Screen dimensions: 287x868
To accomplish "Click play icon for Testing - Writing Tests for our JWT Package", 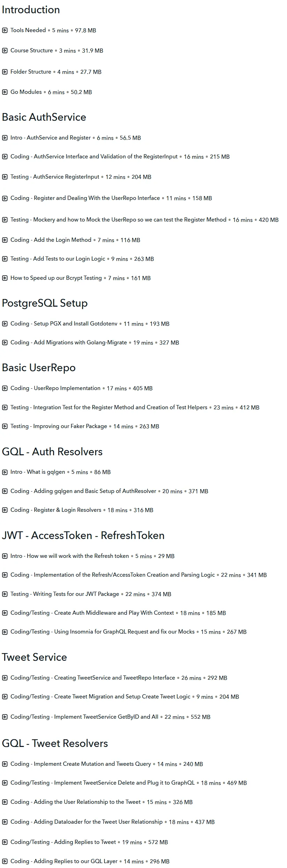I will pos(5,594).
